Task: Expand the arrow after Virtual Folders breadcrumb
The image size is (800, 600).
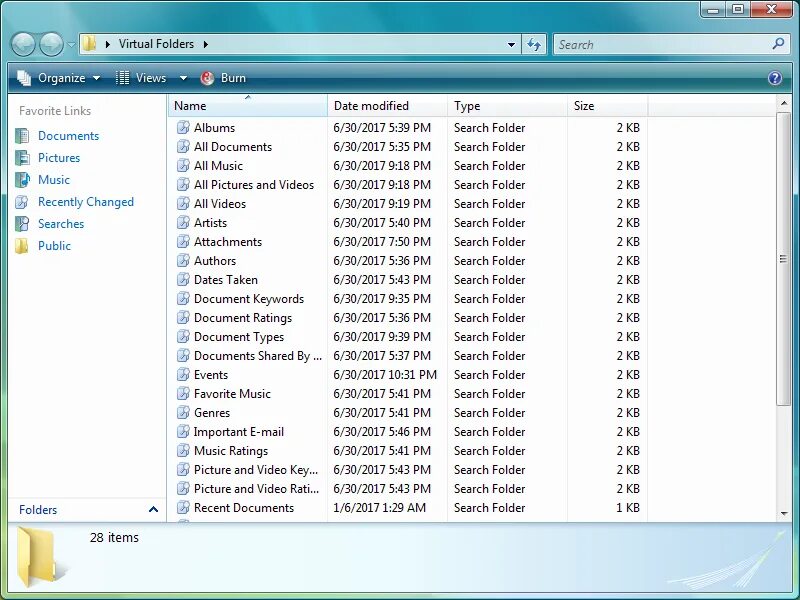Action: click(x=206, y=44)
